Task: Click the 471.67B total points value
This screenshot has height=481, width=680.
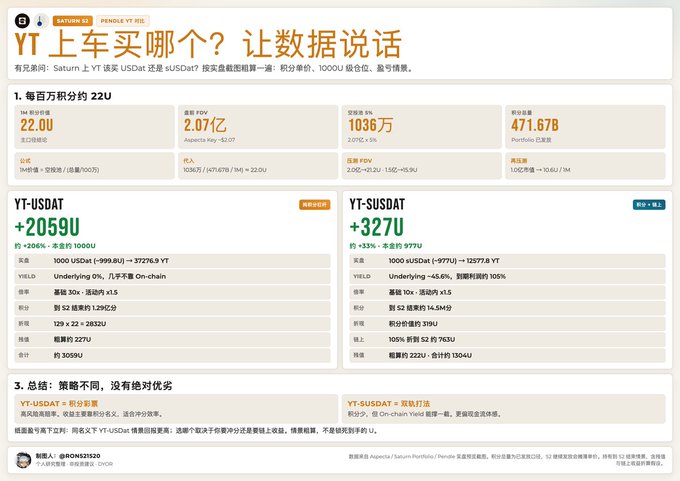Action: click(535, 125)
